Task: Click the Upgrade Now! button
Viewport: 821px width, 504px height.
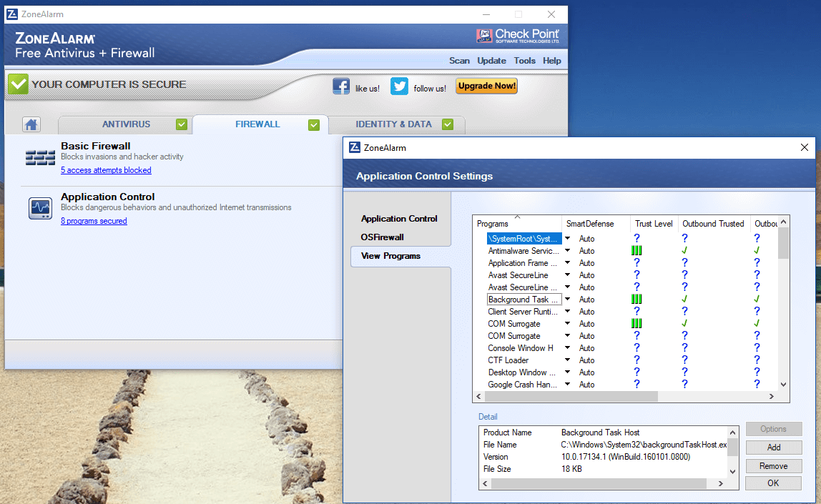Action: pyautogui.click(x=486, y=86)
